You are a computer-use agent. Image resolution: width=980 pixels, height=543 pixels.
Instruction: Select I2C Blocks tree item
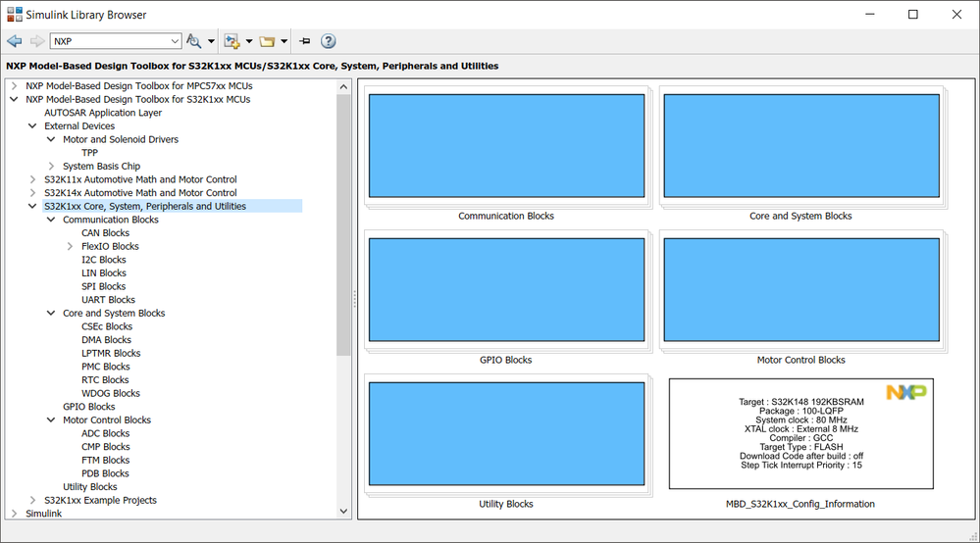(x=103, y=260)
